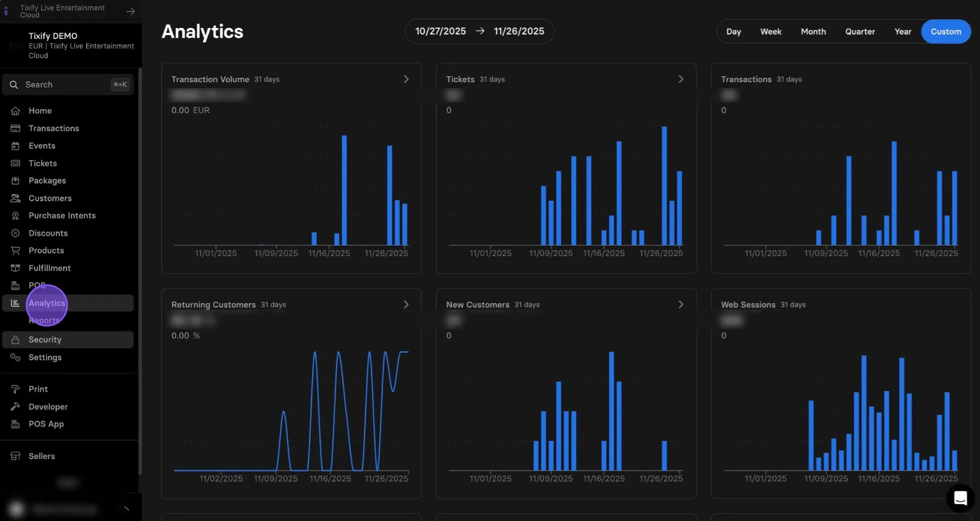Click the Settings gears icon
980x521 pixels.
click(x=15, y=357)
